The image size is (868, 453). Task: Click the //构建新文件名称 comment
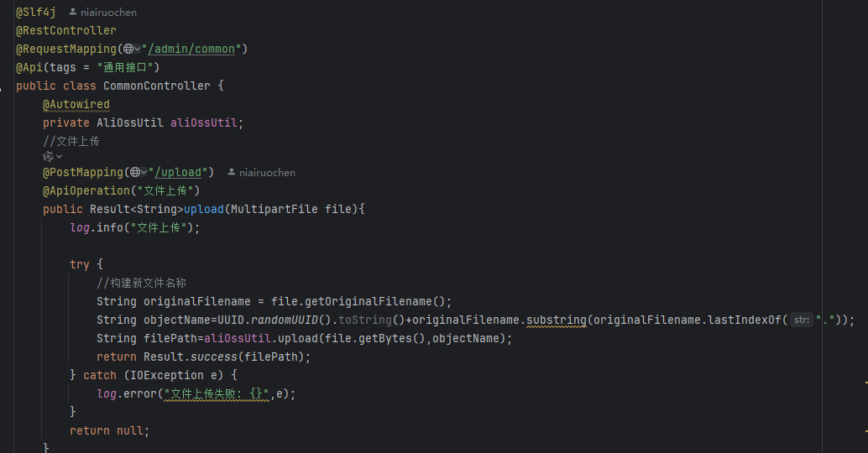tap(142, 284)
